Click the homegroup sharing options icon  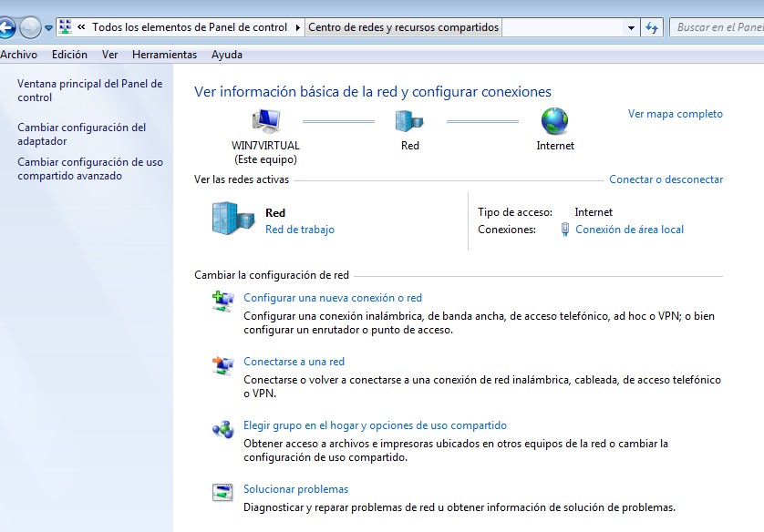tap(223, 429)
